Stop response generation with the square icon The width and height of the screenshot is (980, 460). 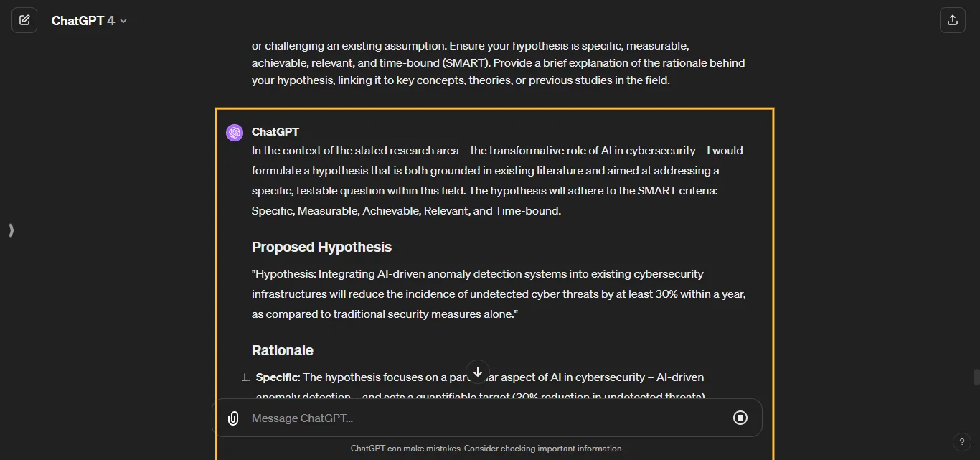(x=740, y=418)
